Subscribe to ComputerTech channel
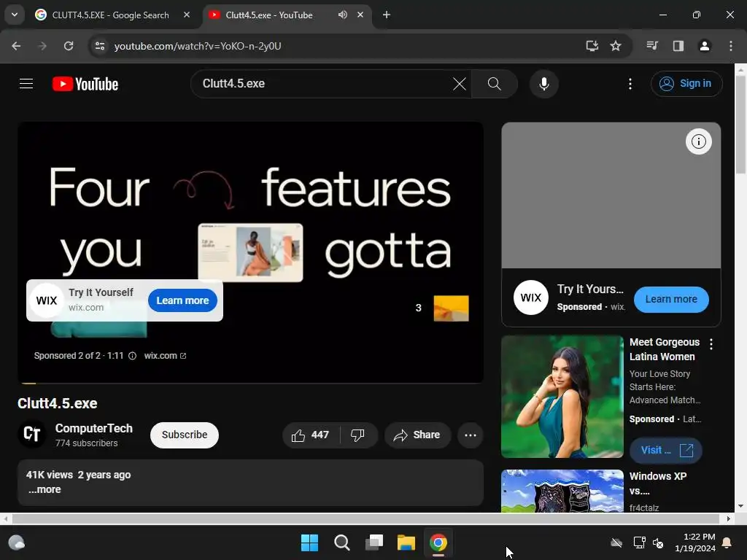747x560 pixels. point(185,435)
